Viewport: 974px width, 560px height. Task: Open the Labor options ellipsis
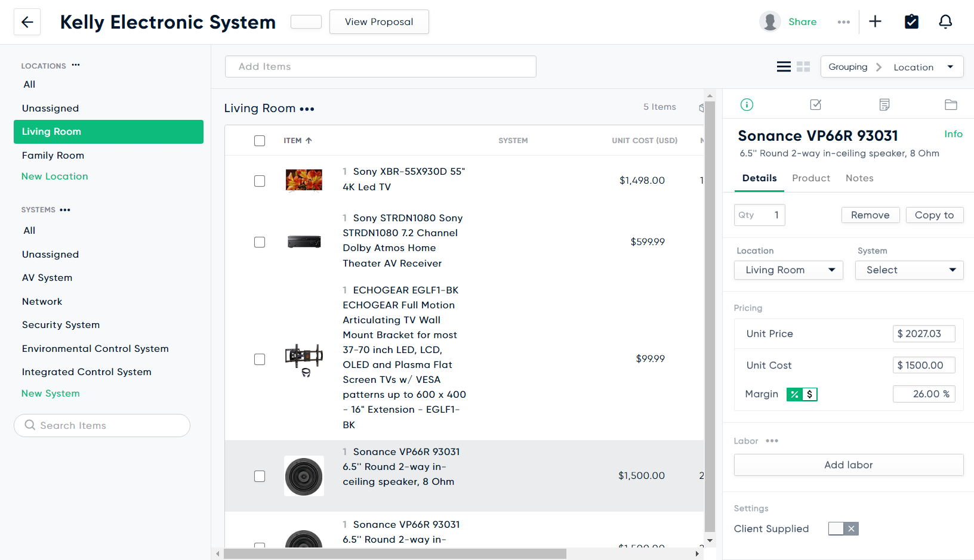tap(772, 441)
